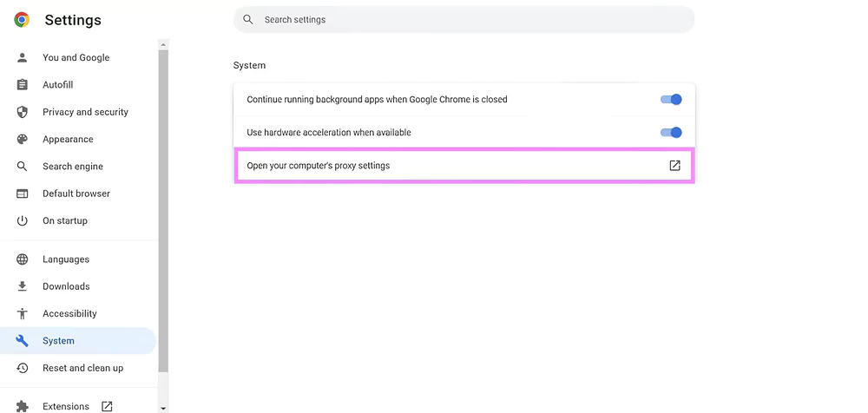Viewport: 868px width, 413px height.
Task: Click the System section heading
Action: (x=249, y=65)
